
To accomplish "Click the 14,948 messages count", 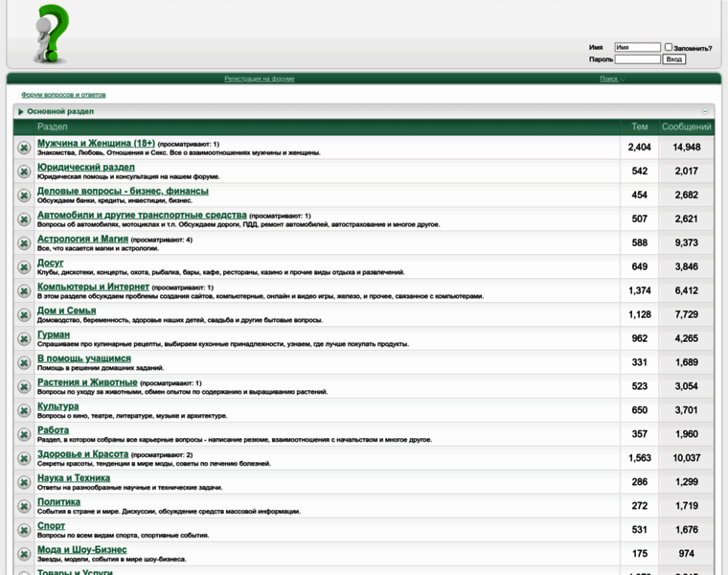I will 686,148.
